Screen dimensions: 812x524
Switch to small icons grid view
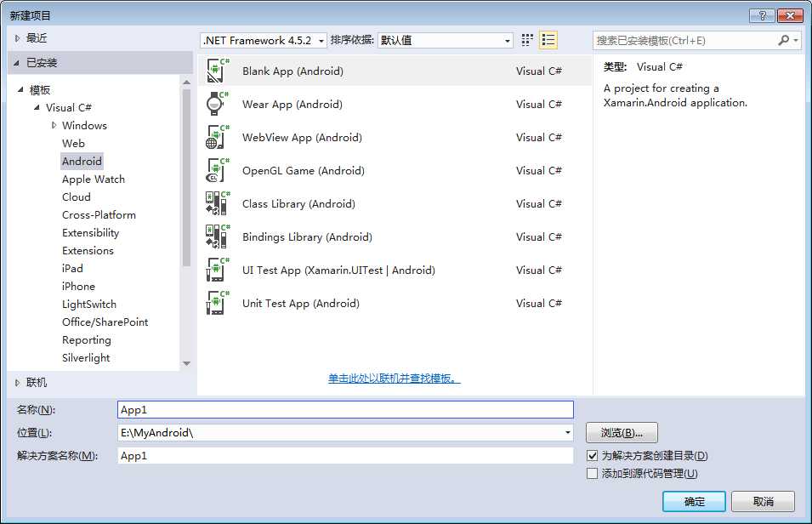[x=527, y=41]
